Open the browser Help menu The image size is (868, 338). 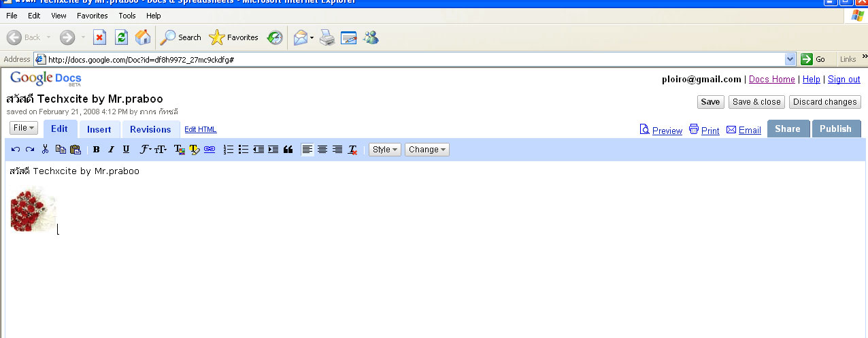coord(154,16)
